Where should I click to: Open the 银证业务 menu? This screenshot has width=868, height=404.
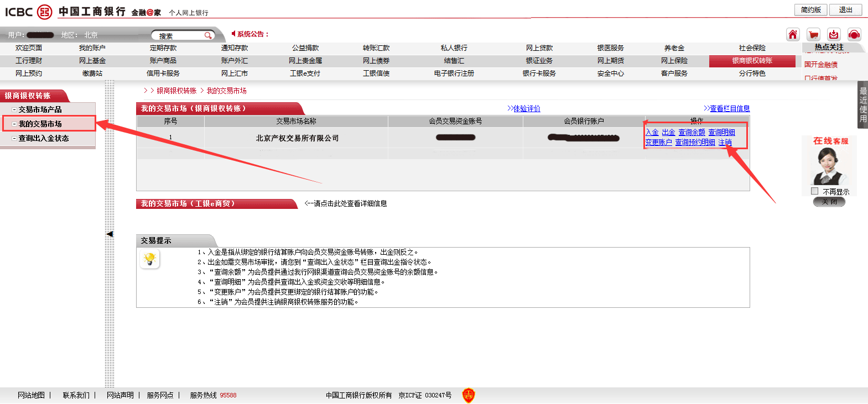point(539,61)
